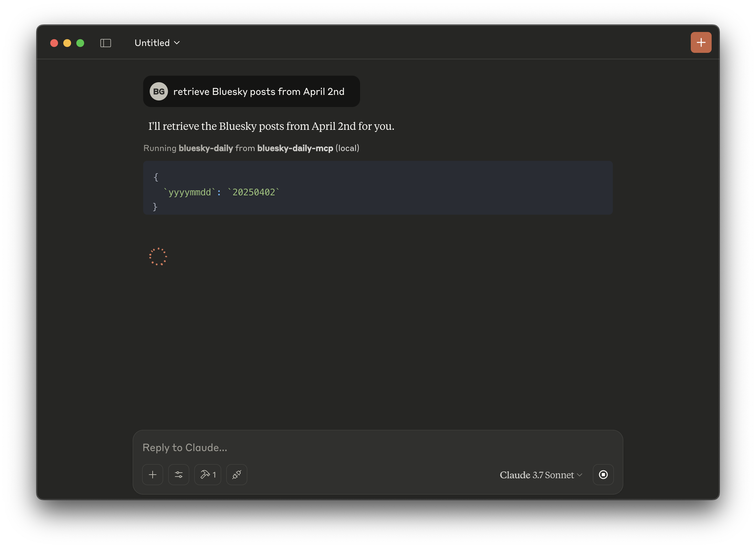Start a new chat with orange plus button

point(701,43)
